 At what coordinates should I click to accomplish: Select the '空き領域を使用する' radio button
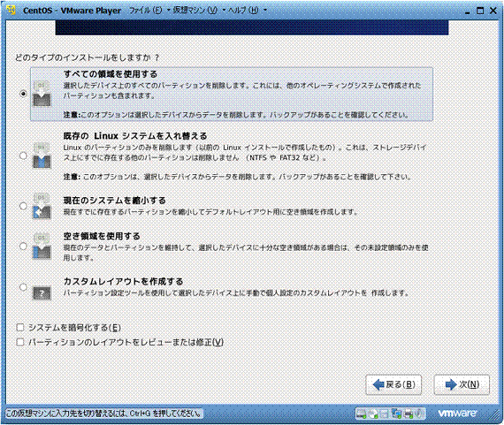coord(23,246)
